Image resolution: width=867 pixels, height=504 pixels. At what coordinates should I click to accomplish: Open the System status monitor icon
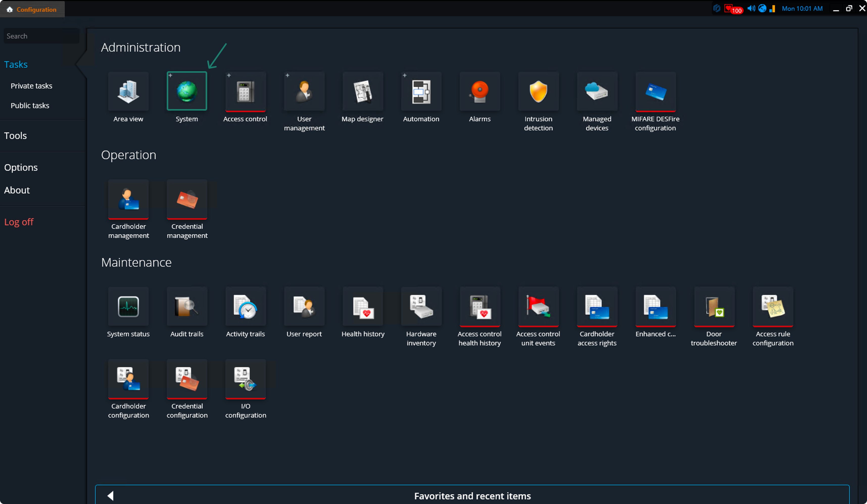(x=128, y=307)
